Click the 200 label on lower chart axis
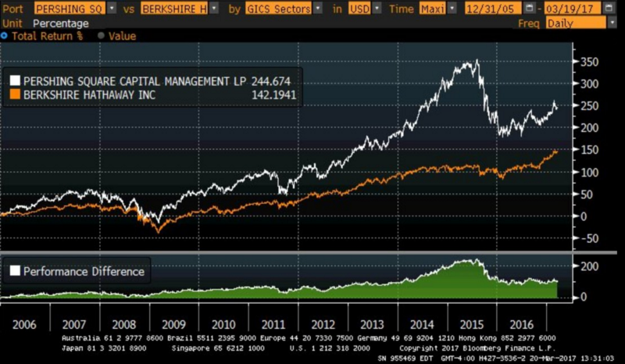The height and width of the screenshot is (364, 625). click(590, 266)
